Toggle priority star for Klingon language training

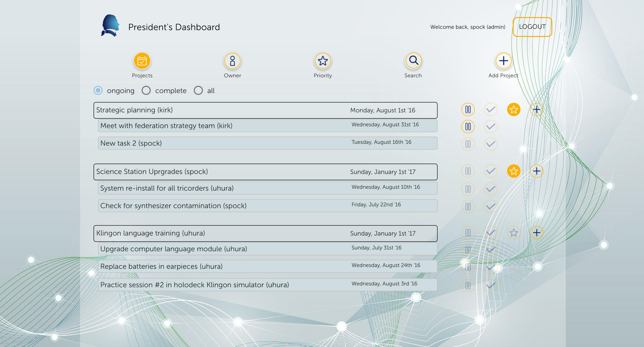(x=513, y=233)
